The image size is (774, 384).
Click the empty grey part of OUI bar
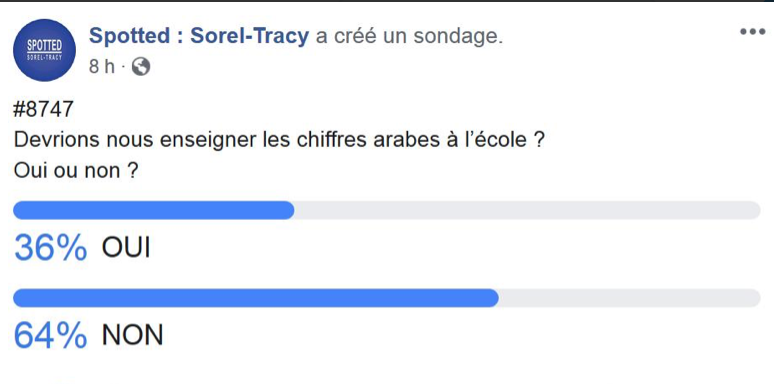[x=527, y=210]
